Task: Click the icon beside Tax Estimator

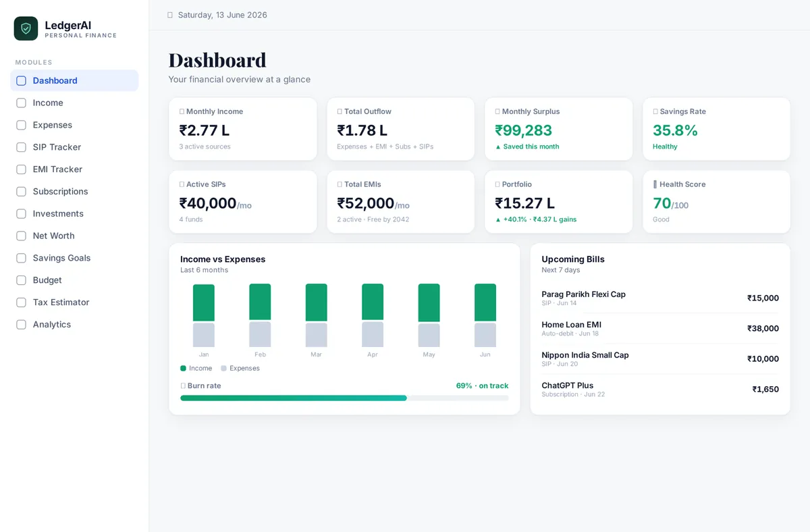Action: coord(21,302)
